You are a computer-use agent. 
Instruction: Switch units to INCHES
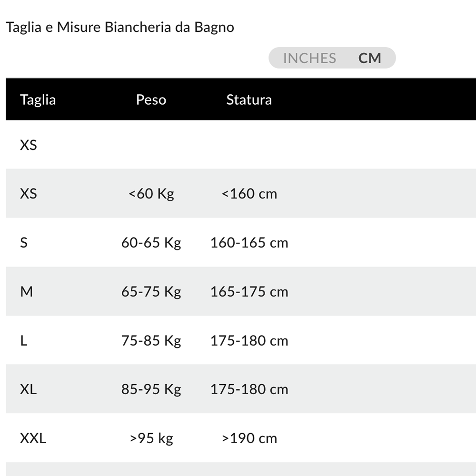point(309,58)
